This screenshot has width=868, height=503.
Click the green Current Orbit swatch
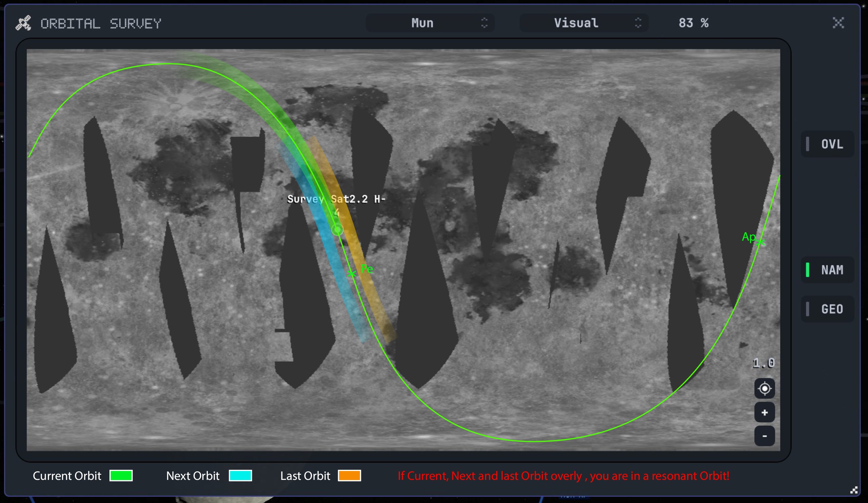(x=121, y=475)
